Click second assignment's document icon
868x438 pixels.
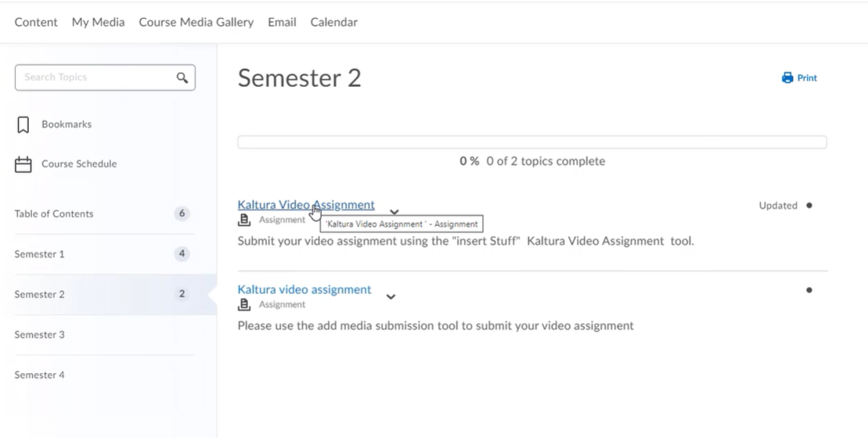pyautogui.click(x=244, y=304)
